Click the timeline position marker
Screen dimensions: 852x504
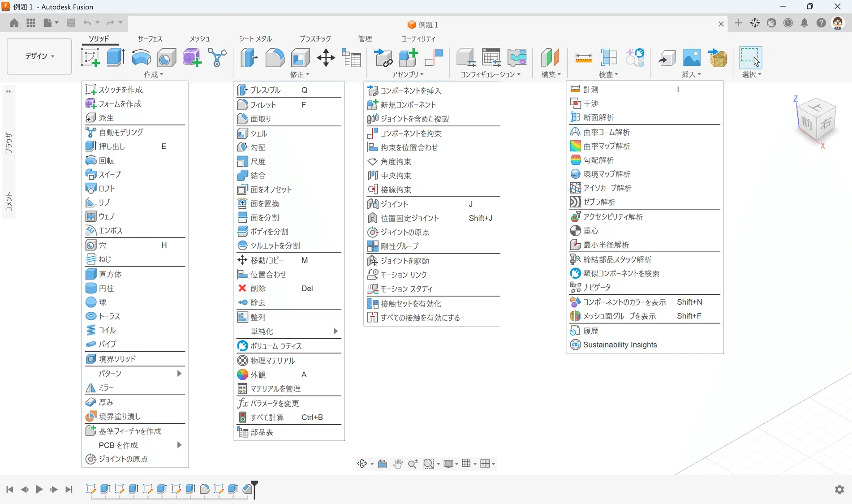[254, 489]
